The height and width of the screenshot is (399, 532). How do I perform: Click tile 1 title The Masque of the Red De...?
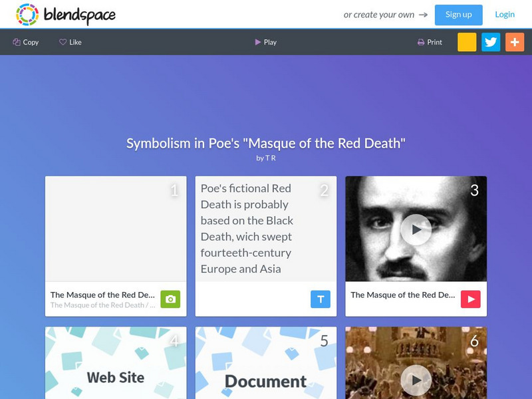(102, 295)
